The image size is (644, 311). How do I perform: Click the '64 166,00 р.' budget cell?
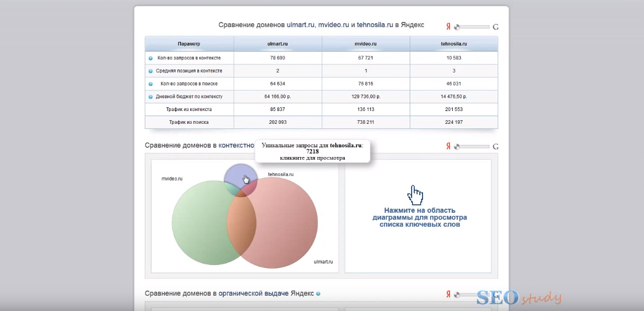click(278, 97)
